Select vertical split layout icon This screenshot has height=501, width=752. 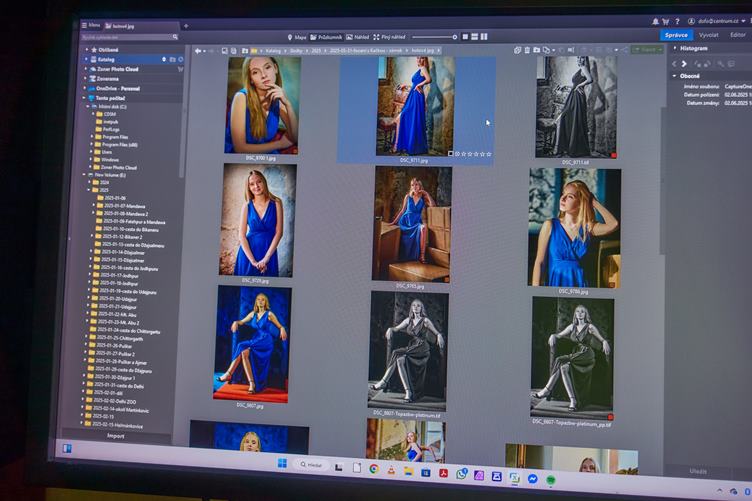point(484,37)
